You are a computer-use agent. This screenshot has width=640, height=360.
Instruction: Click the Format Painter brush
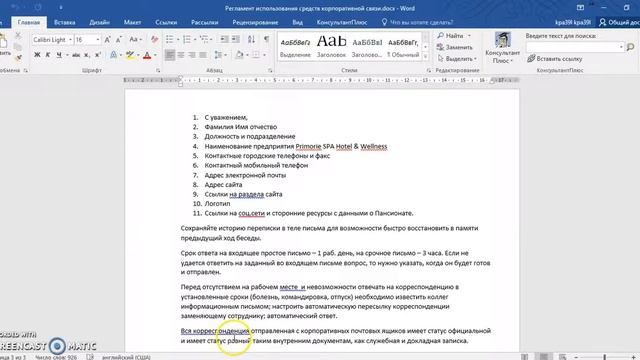(18, 58)
